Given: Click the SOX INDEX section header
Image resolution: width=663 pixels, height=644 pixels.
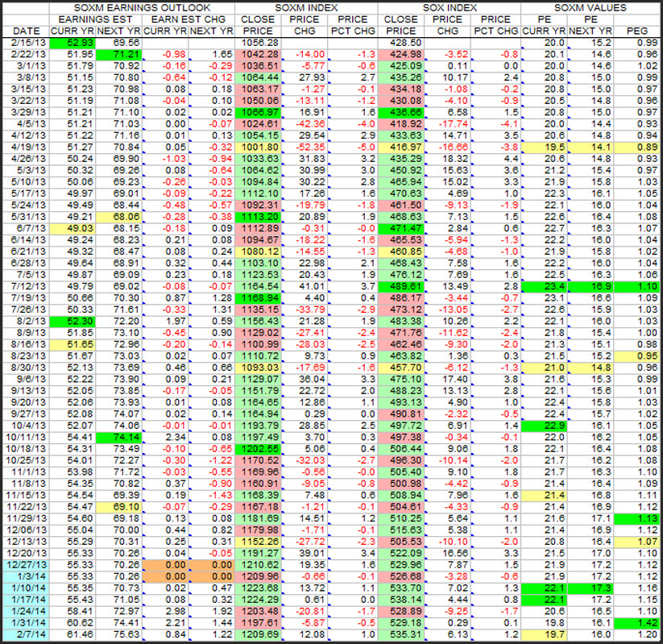Looking at the screenshot, I should click(448, 7).
